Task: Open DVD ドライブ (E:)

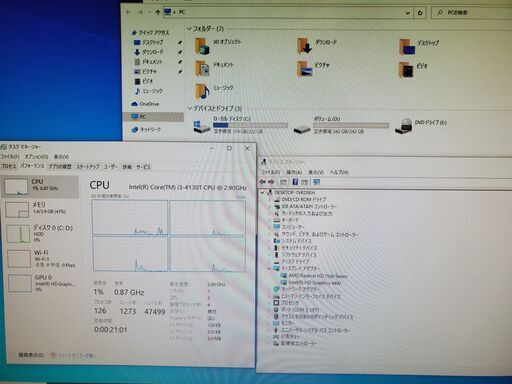Action: 421,126
